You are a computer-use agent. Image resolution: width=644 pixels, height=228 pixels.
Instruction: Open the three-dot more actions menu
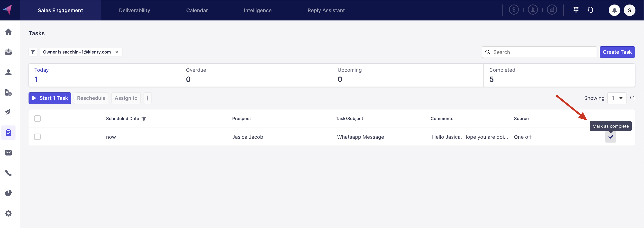pyautogui.click(x=147, y=98)
